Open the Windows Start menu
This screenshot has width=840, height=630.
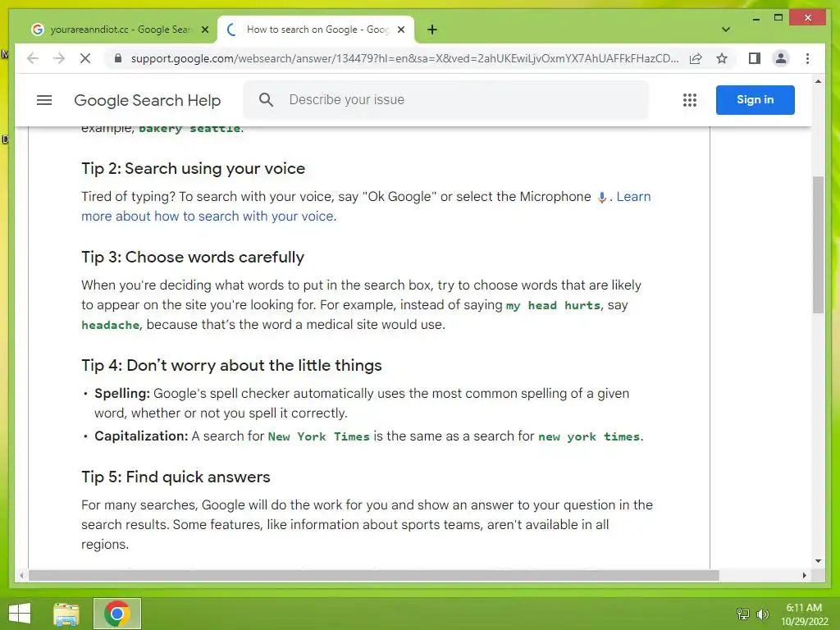pyautogui.click(x=20, y=614)
